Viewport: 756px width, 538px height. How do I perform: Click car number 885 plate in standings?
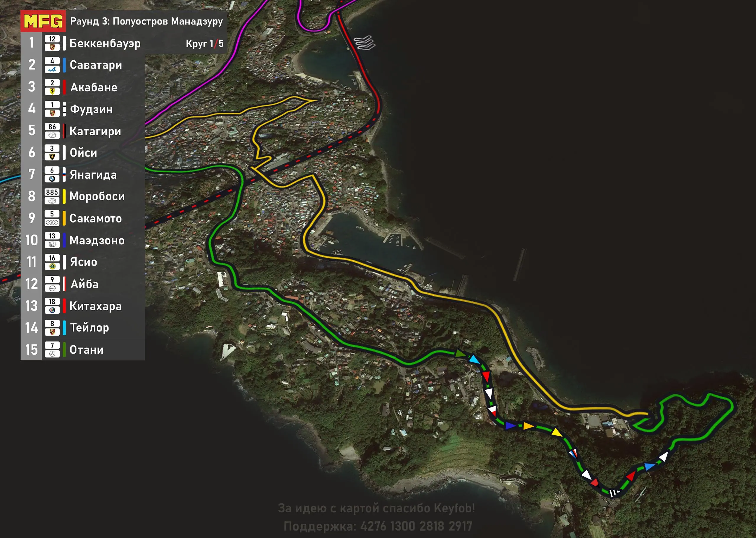click(x=52, y=192)
